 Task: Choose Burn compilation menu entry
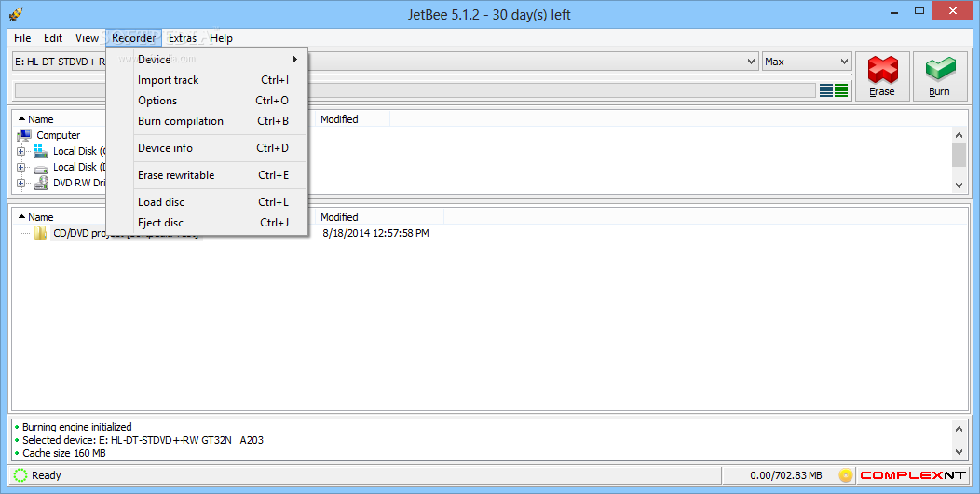point(207,121)
